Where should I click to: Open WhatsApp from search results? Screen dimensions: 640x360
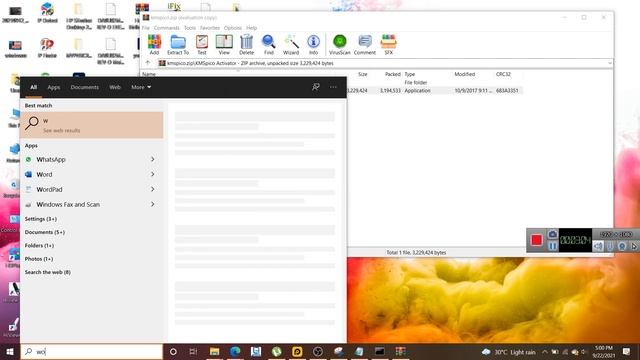point(84,159)
